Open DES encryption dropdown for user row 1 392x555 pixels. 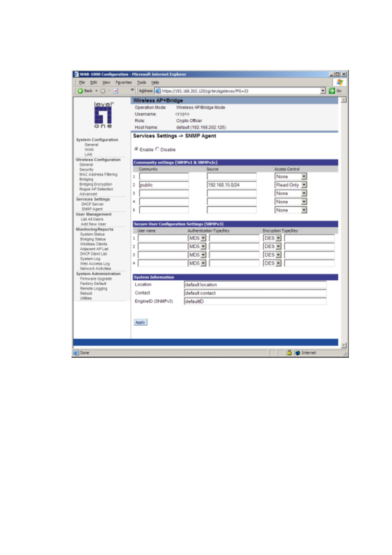278,238
